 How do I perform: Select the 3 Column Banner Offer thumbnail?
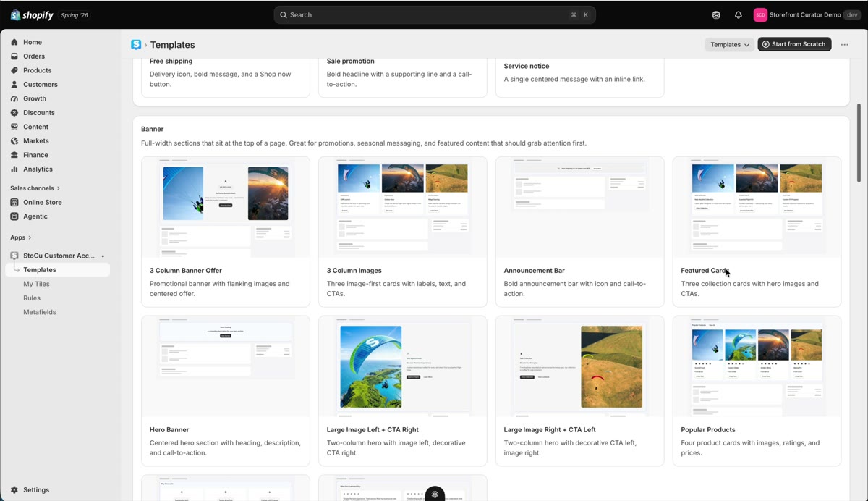tap(226, 207)
